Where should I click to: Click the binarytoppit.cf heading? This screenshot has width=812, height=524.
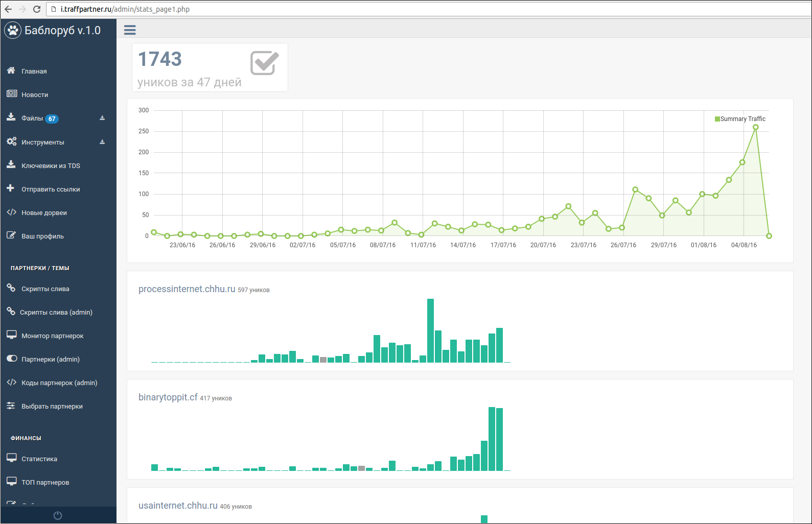point(168,397)
